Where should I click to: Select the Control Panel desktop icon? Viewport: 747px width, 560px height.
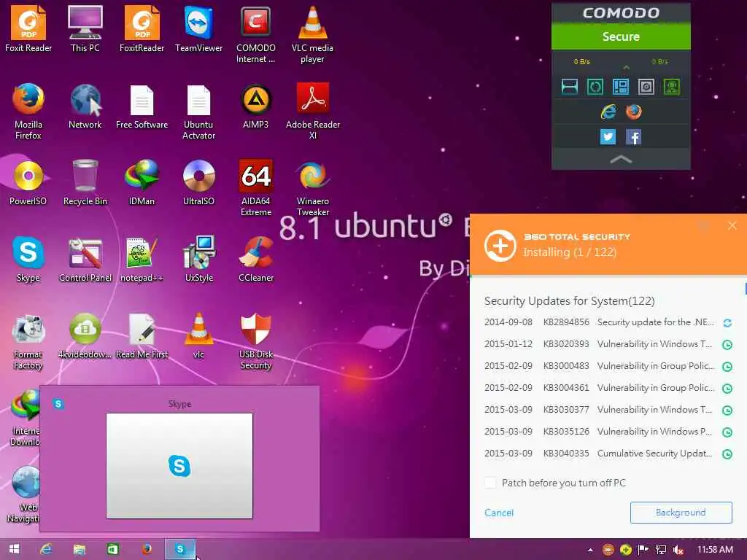click(x=85, y=259)
